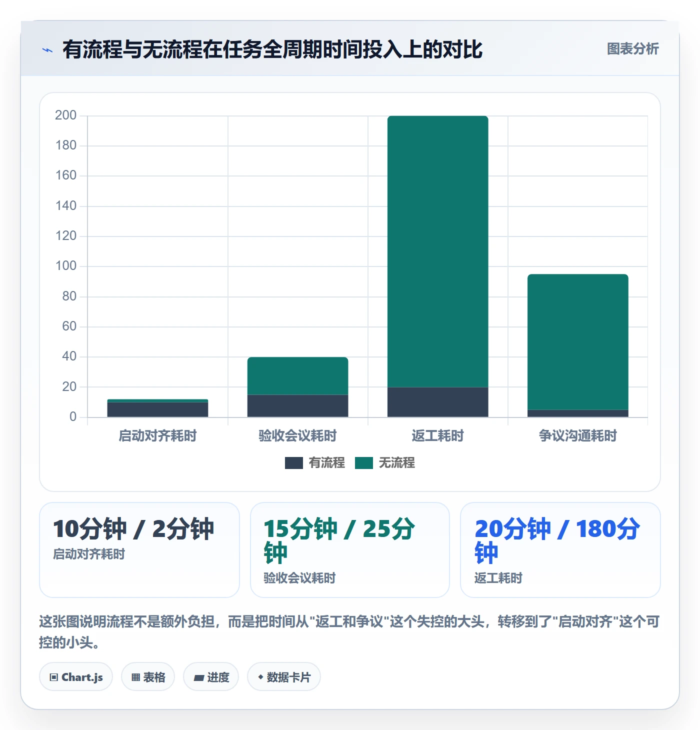This screenshot has height=730, width=700.
Task: Select the 数据卡片 tag
Action: coord(284,677)
